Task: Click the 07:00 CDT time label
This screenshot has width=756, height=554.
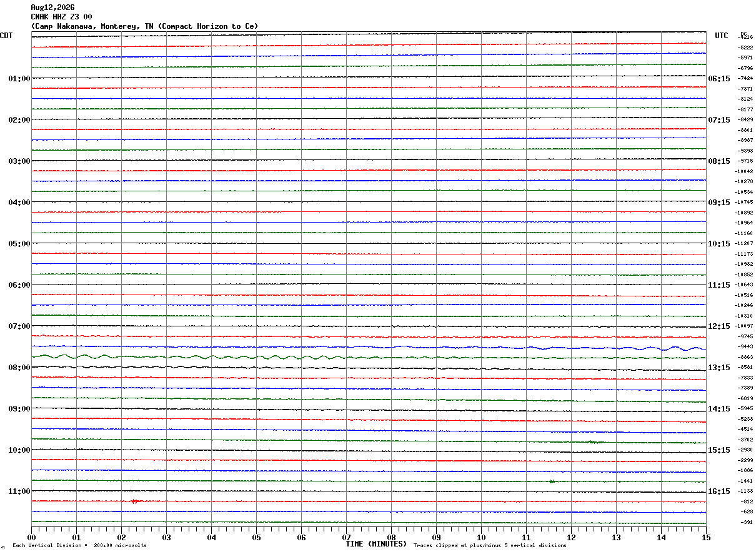Action: [x=19, y=326]
